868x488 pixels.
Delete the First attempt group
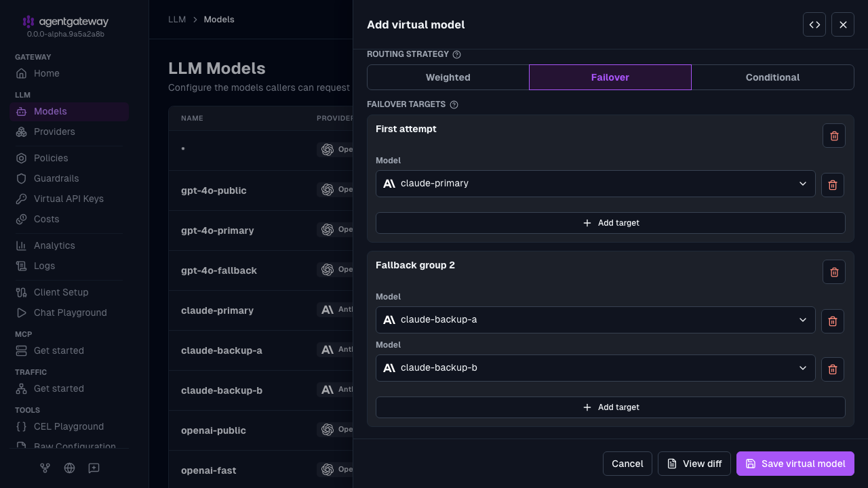pyautogui.click(x=834, y=136)
